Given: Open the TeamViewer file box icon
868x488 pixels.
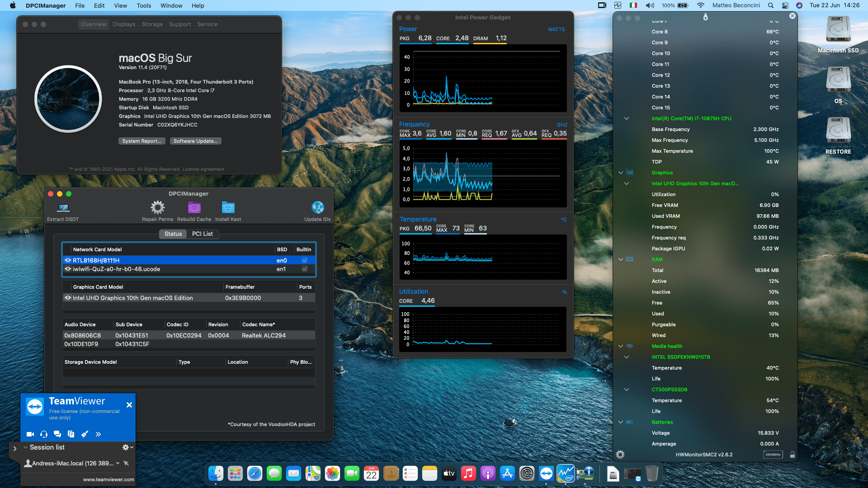Looking at the screenshot, I should (71, 434).
